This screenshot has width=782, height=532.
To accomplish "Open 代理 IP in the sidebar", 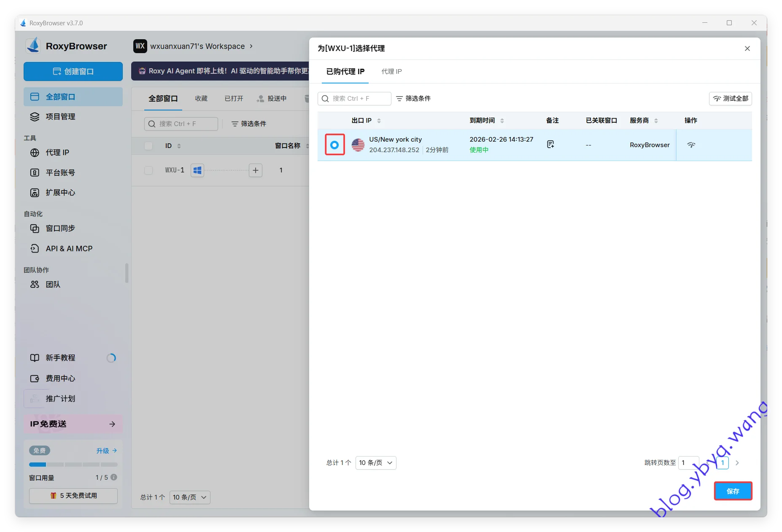I will click(x=57, y=153).
